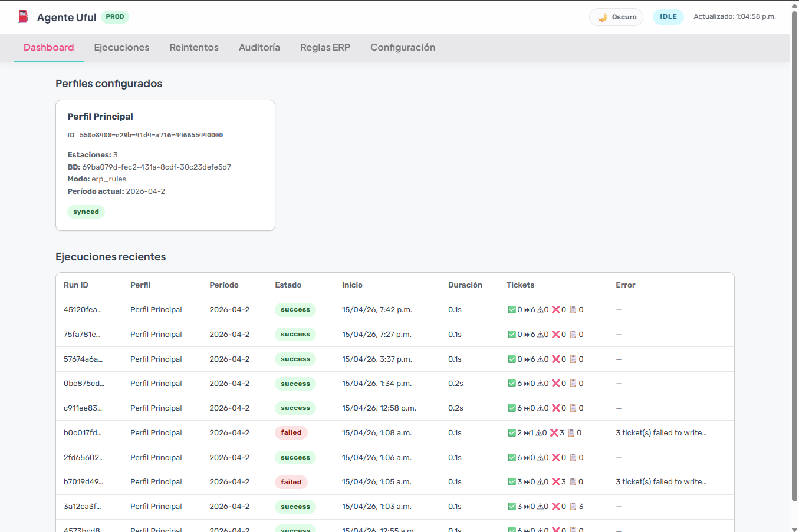
Task: Click the IDLE status badge
Action: [668, 16]
